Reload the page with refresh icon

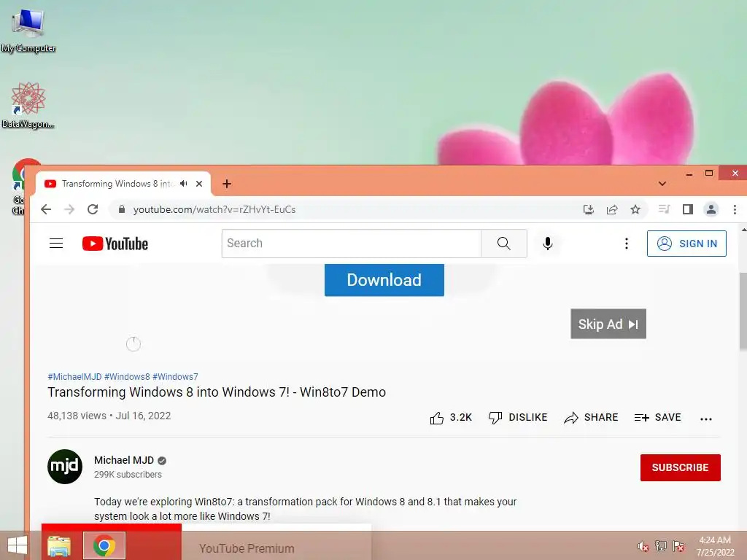coord(93,209)
